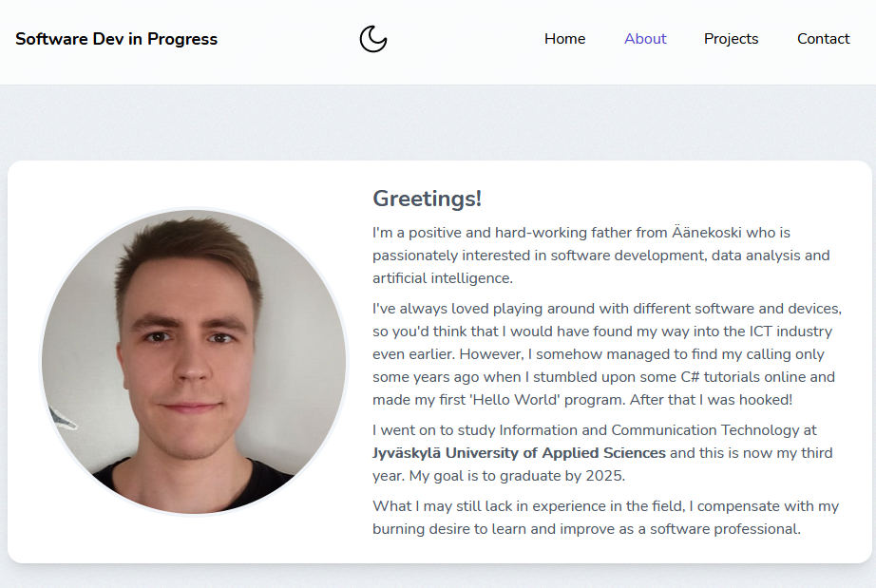
Task: Select the About nav link
Action: (645, 39)
